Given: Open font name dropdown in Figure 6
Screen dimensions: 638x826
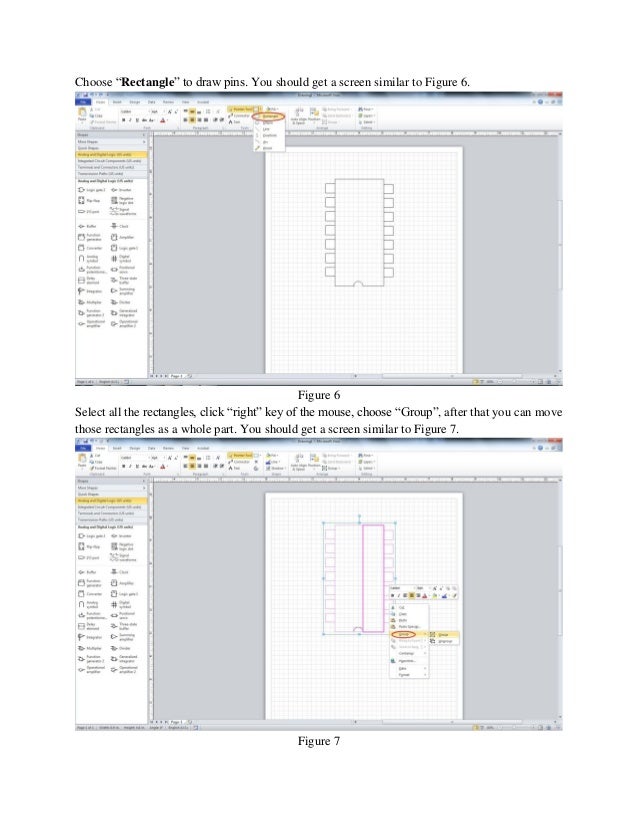Looking at the screenshot, I should 134,112.
